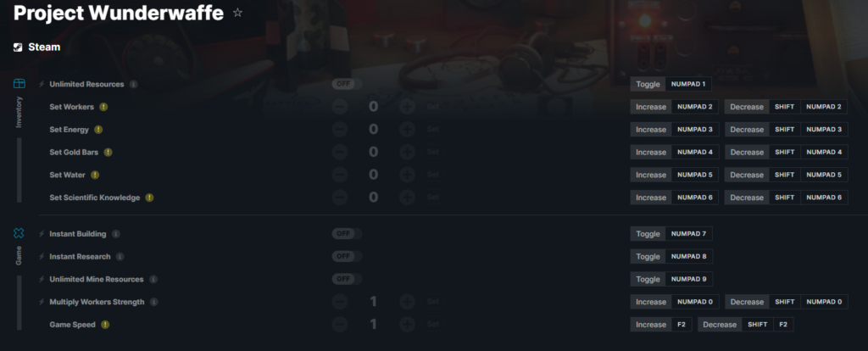Image resolution: width=868 pixels, height=351 pixels.
Task: Increase Set Energy value with plus button
Action: coord(408,130)
